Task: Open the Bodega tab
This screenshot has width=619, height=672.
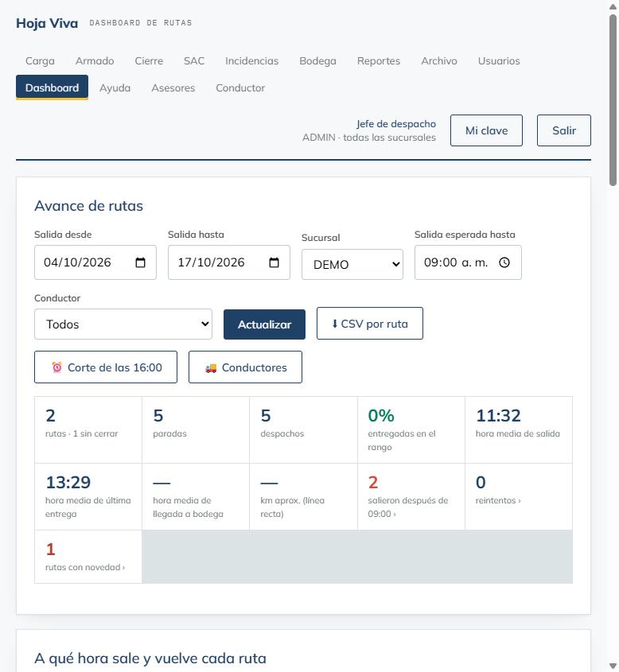Action: [317, 61]
